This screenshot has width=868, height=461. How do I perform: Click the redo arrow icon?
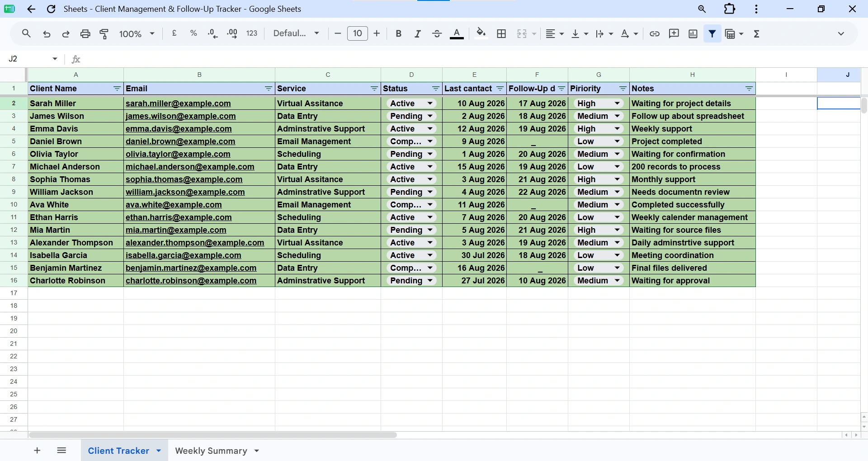point(66,33)
